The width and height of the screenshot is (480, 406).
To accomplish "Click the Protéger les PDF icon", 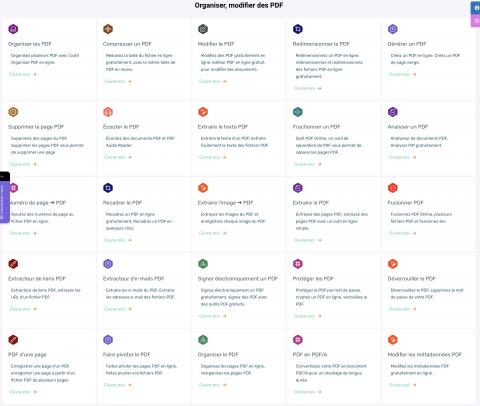I will (x=298, y=264).
